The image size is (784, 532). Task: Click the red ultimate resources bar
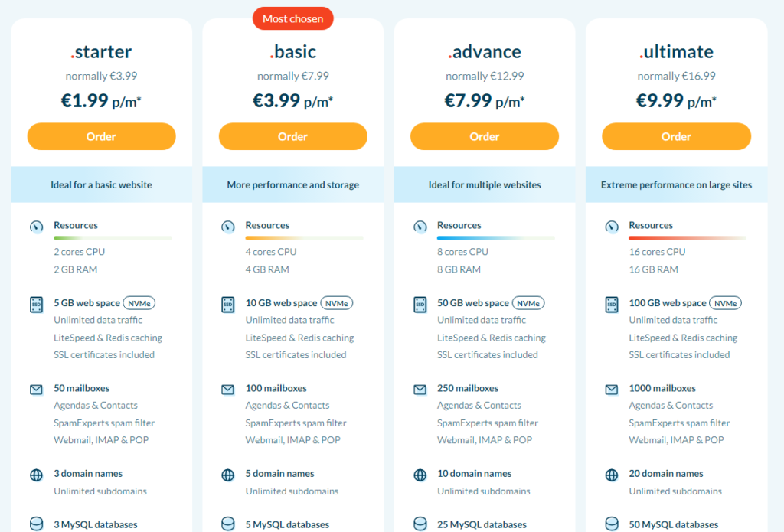tap(688, 238)
